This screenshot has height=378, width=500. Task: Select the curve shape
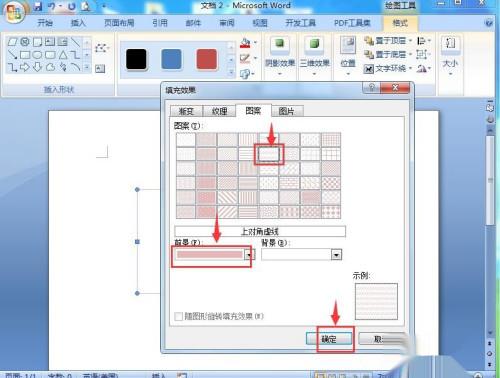(x=75, y=67)
